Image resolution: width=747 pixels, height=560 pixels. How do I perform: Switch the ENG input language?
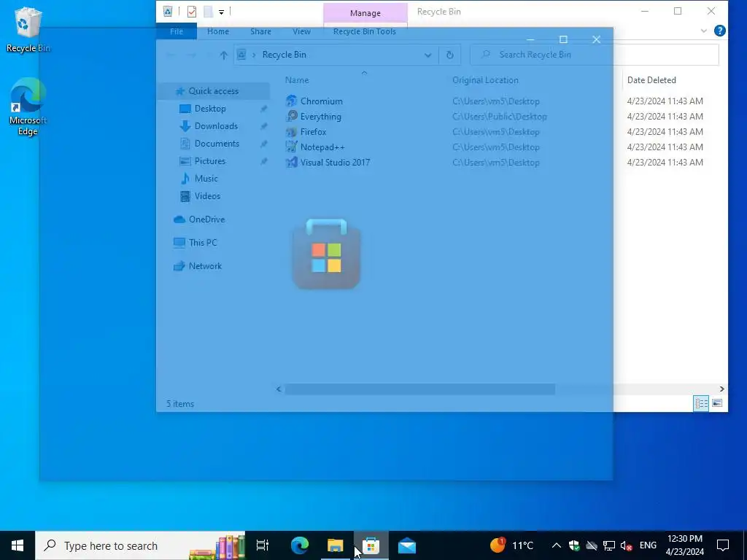648,545
